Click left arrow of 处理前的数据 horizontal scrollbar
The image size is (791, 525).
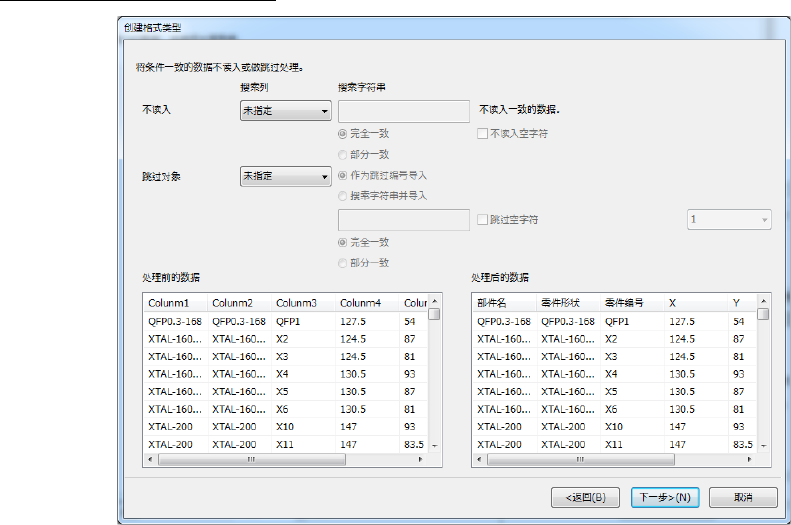pos(150,459)
